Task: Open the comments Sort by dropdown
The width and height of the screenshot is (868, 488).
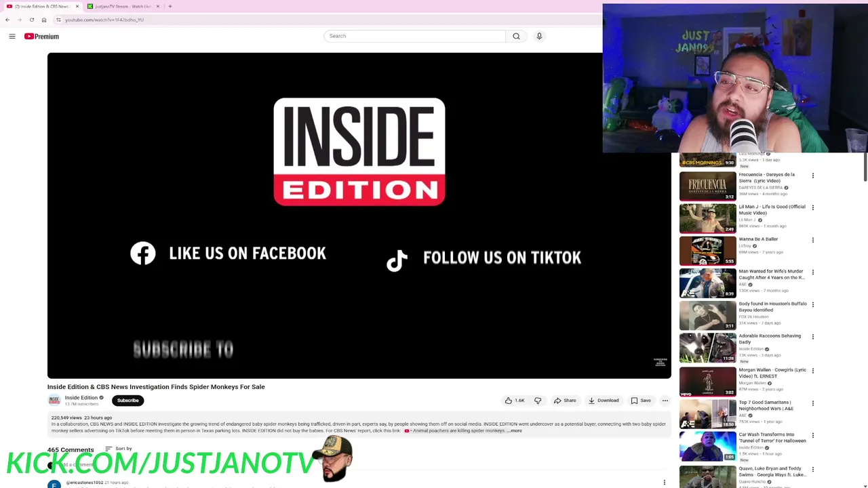Action: click(x=119, y=449)
